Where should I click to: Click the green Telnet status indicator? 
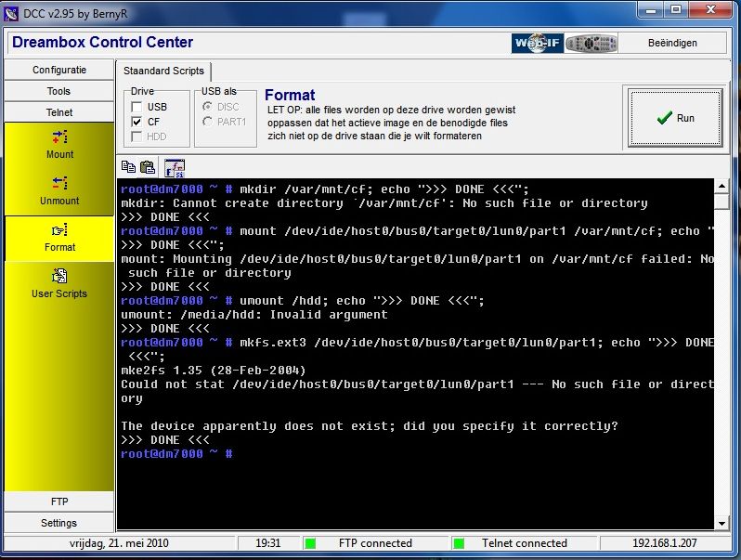[x=459, y=543]
